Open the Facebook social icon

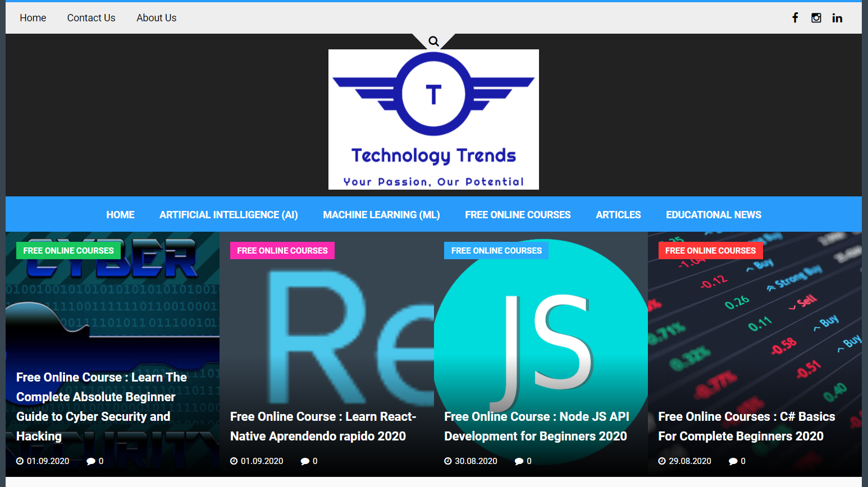click(795, 18)
